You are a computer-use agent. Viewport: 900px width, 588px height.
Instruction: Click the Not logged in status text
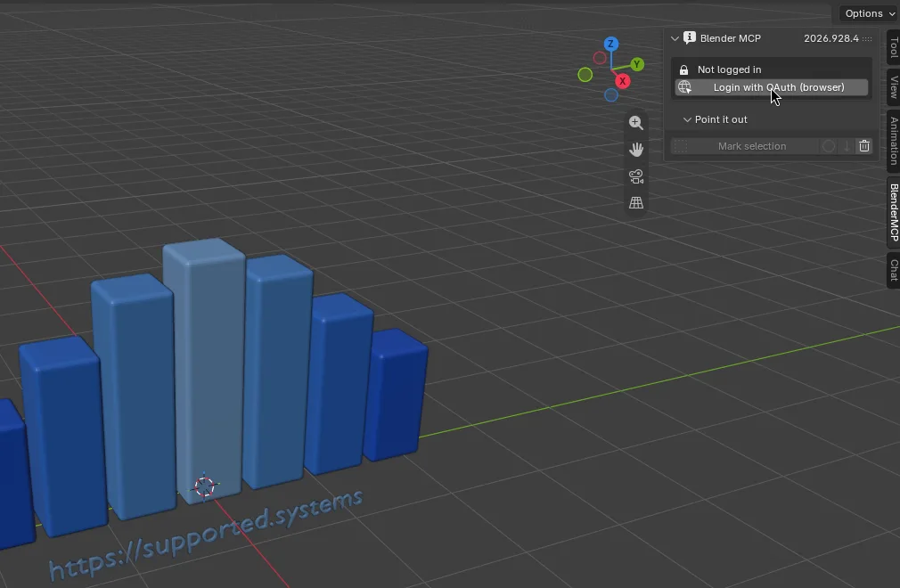pyautogui.click(x=729, y=69)
